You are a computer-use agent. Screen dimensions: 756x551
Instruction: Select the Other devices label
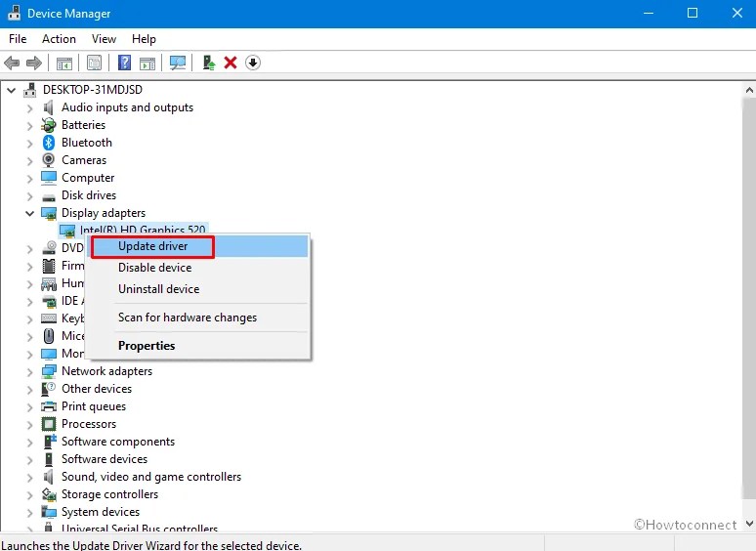[x=97, y=389]
